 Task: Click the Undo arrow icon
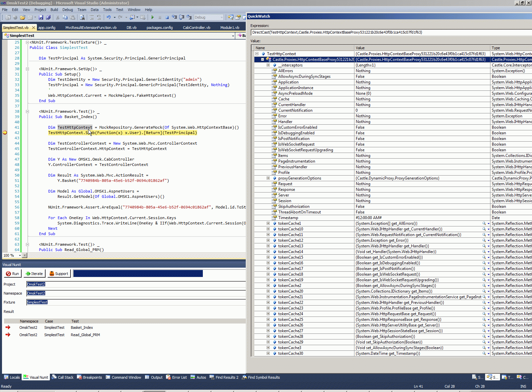(108, 17)
